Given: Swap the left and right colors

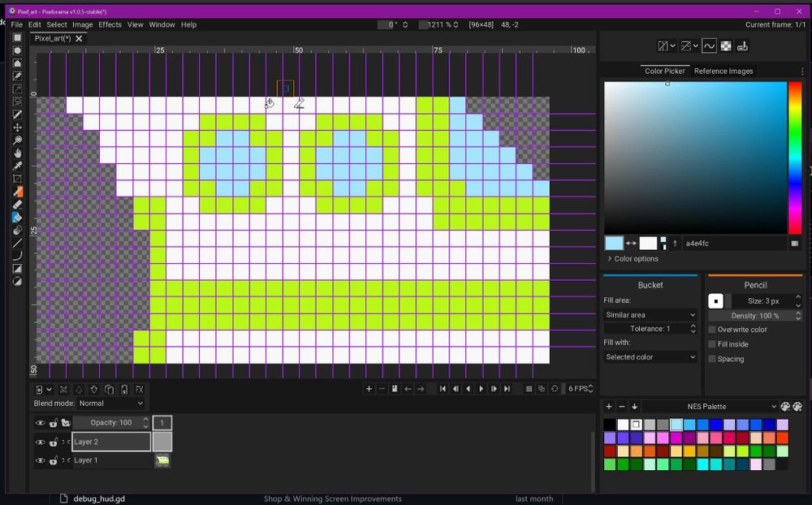Looking at the screenshot, I should [x=631, y=244].
